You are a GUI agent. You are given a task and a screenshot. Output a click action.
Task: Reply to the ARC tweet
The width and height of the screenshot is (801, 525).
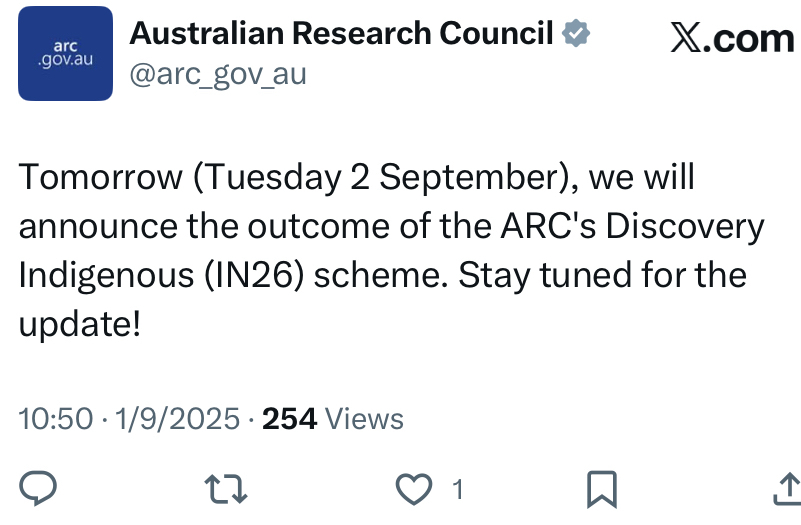37,489
